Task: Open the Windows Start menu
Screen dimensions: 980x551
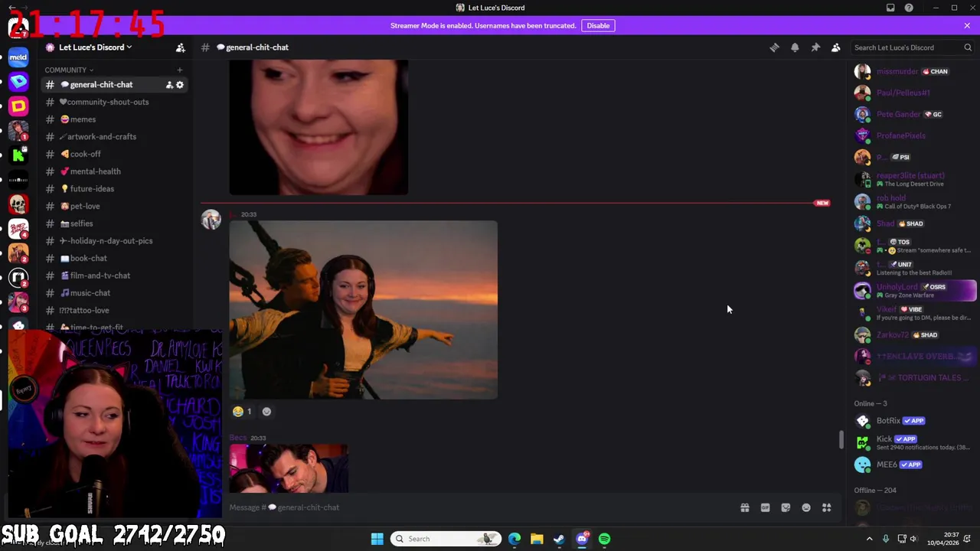Action: click(377, 539)
